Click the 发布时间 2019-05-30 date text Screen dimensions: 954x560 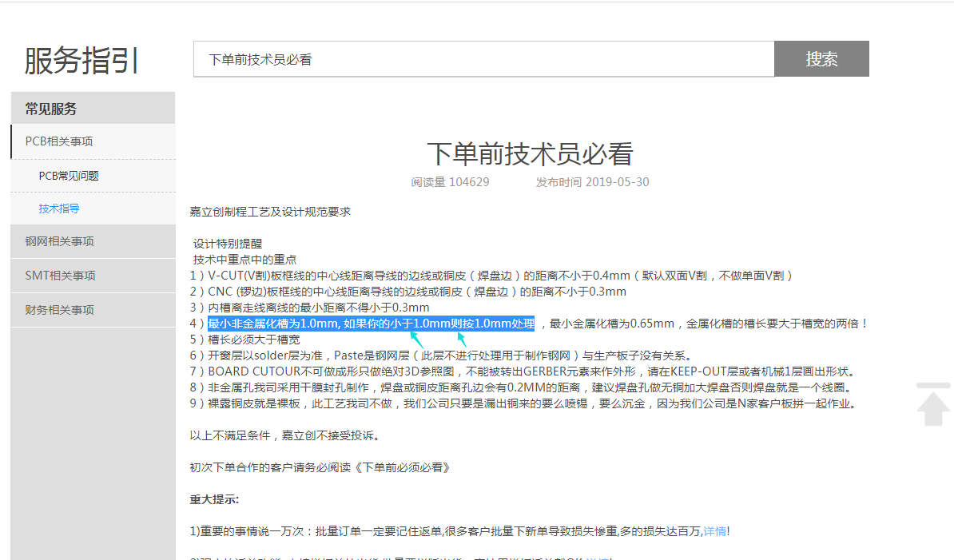click(x=592, y=182)
